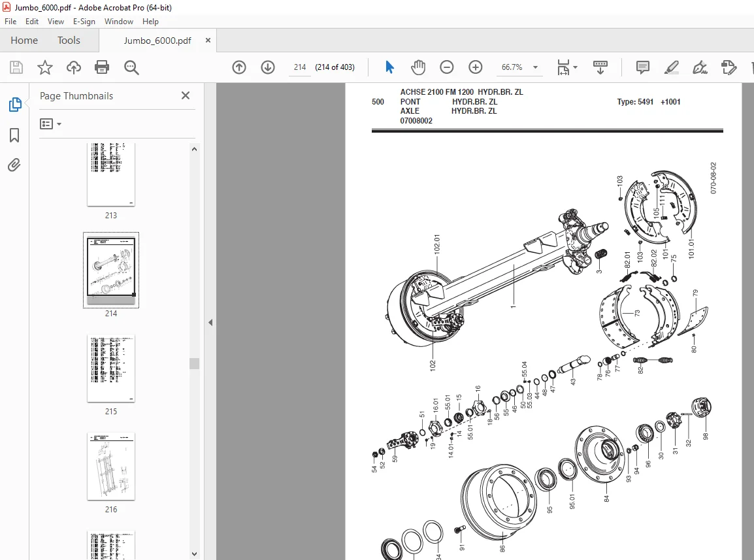Collapse the navigation pane arrow
The width and height of the screenshot is (754, 560).
pyautogui.click(x=210, y=322)
